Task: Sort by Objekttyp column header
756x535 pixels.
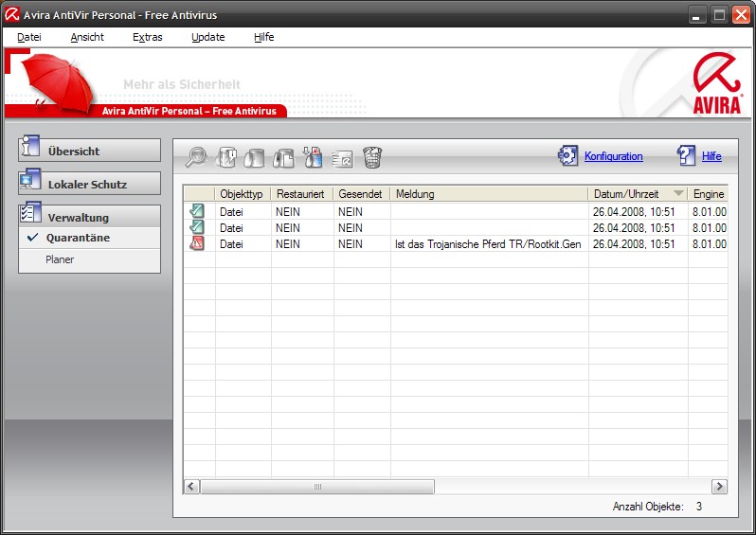Action: tap(243, 194)
